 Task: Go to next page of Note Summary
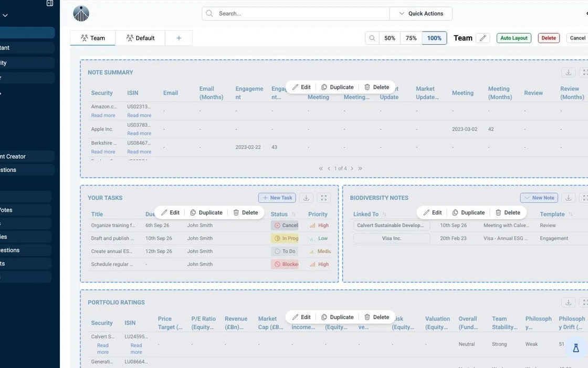[352, 169]
